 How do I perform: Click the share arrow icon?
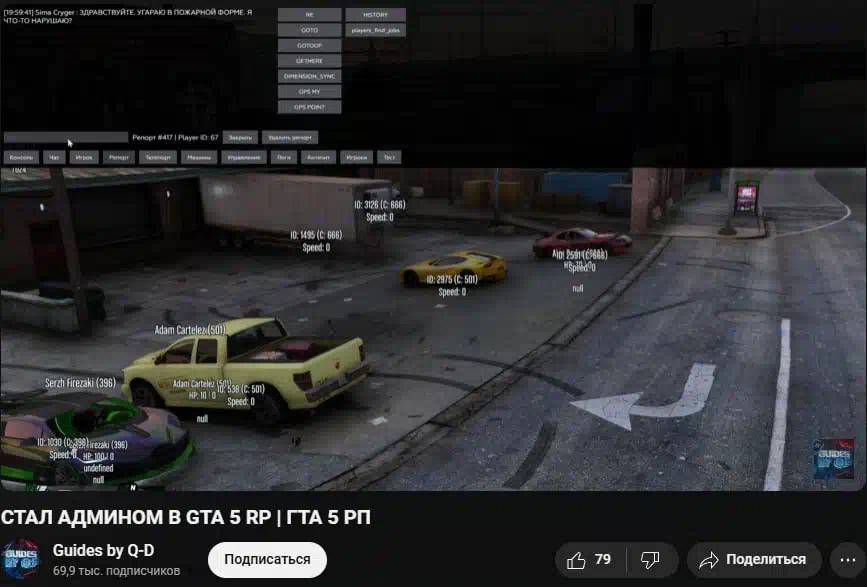click(x=708, y=560)
